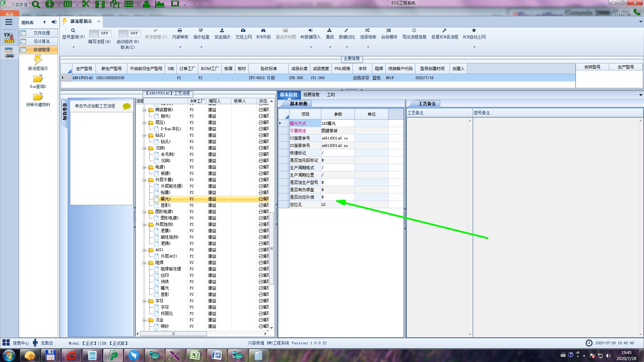
Task: Open the 新流程指示 lightning icon
Action: [38, 60]
